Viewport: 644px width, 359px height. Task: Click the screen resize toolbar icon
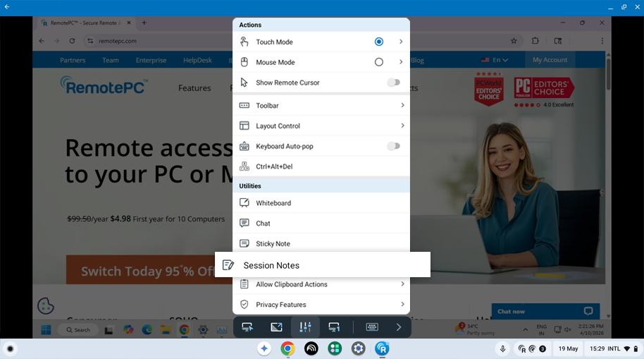276,327
